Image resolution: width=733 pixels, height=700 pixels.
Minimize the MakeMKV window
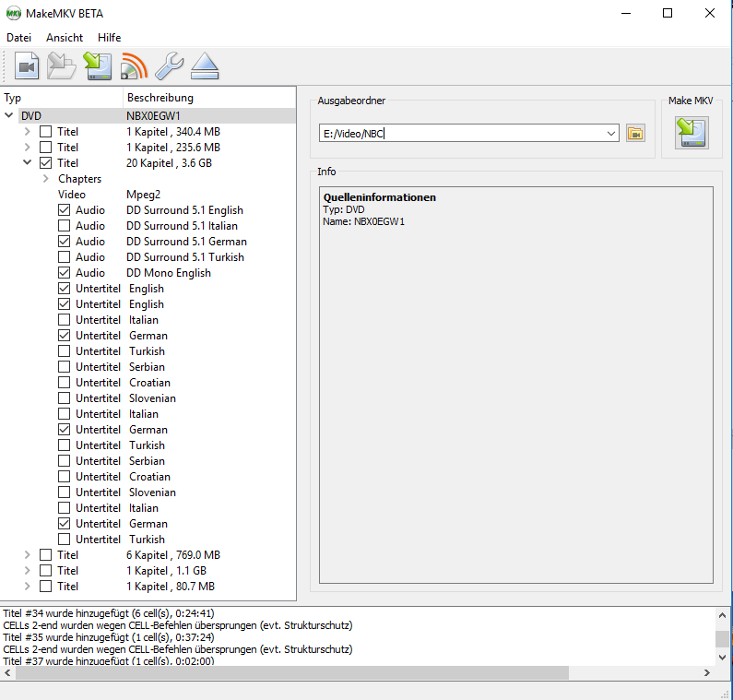click(x=626, y=13)
